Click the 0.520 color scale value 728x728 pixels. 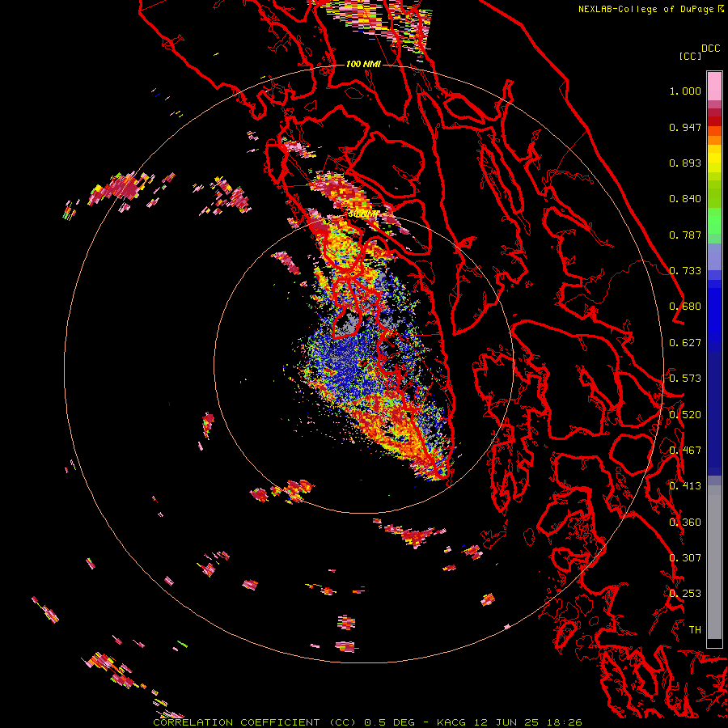click(x=685, y=415)
